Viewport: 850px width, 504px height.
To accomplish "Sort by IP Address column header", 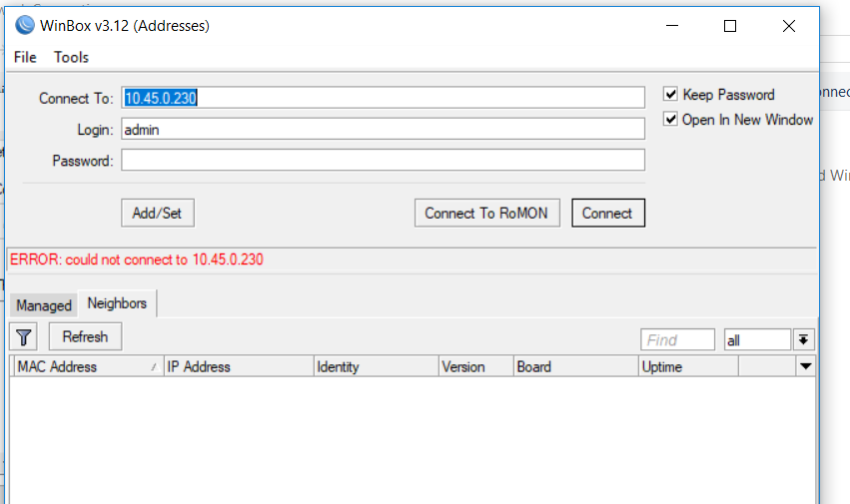I will point(239,367).
